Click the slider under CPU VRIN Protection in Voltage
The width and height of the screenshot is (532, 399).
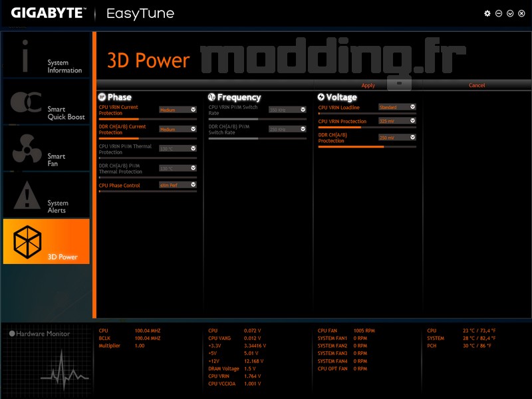(x=367, y=127)
